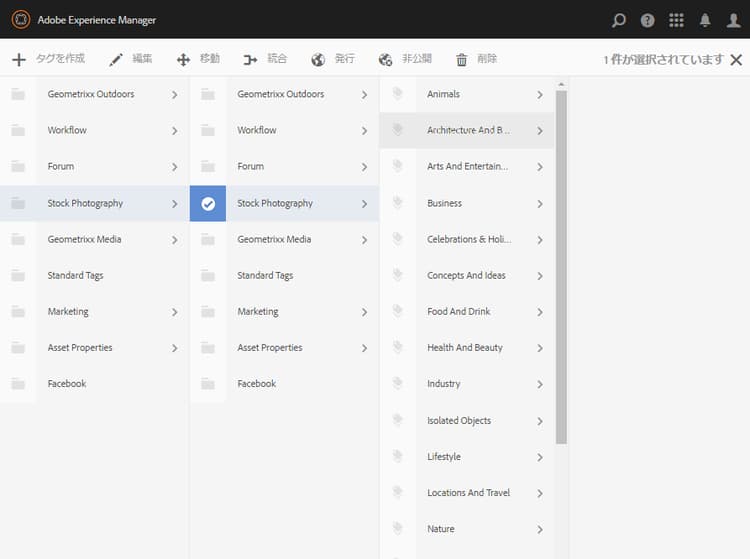Click 統合 merge label

[x=277, y=58]
